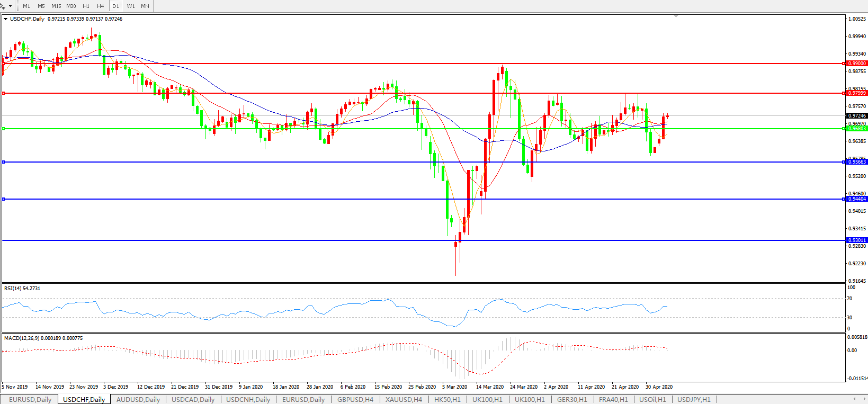Image resolution: width=868 pixels, height=404 pixels.
Task: Click the blue 0.94404 horizontal line's left handle
Action: (x=4, y=199)
